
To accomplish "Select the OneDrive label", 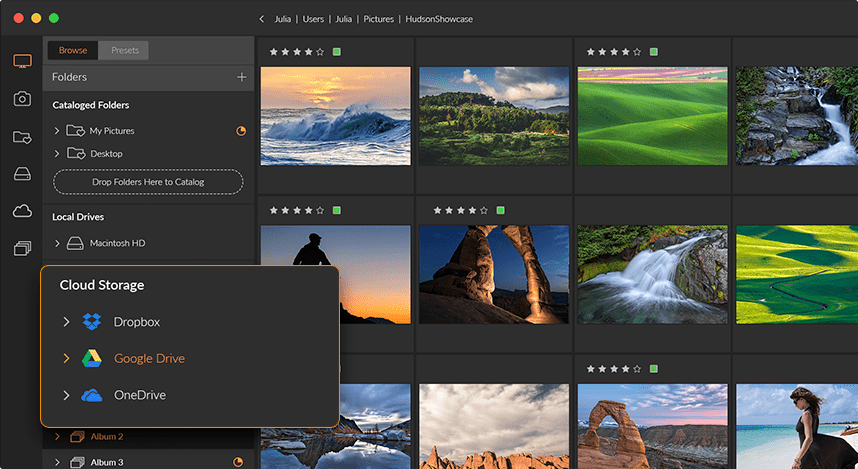I will pyautogui.click(x=140, y=395).
